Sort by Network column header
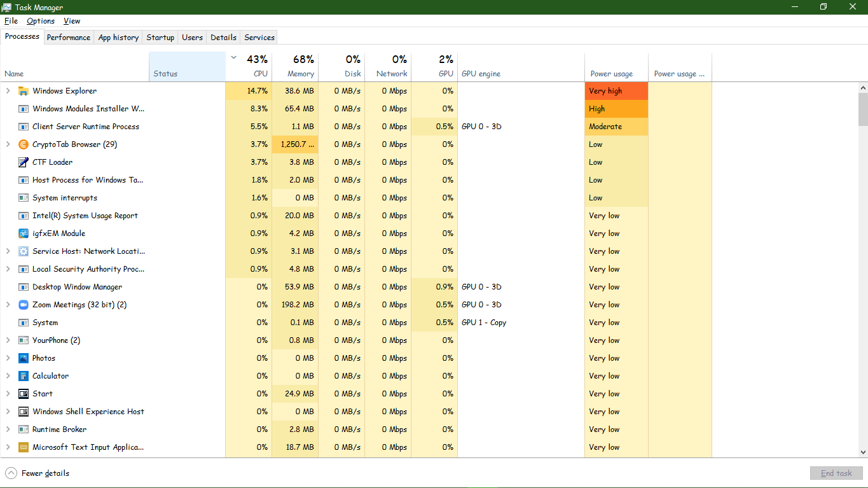 pyautogui.click(x=388, y=67)
